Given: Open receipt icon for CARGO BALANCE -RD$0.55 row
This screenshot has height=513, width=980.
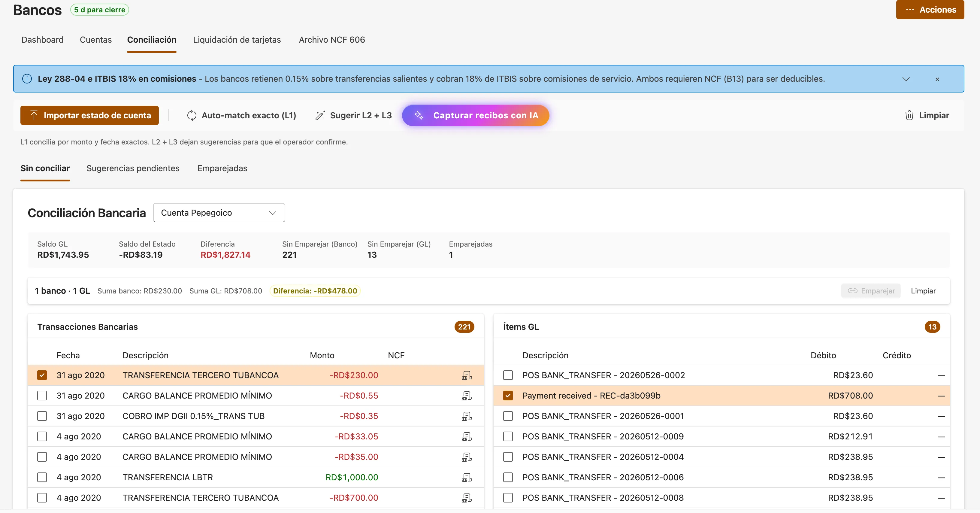Looking at the screenshot, I should 467,396.
